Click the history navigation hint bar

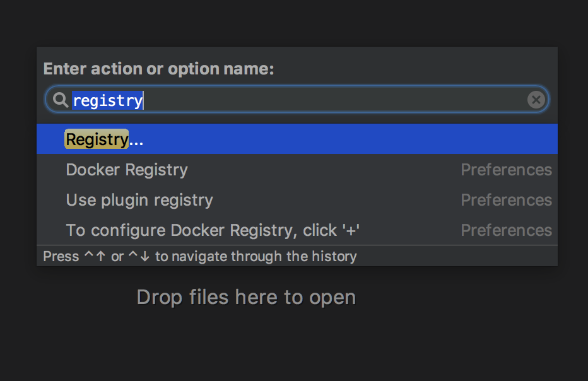[x=297, y=256]
